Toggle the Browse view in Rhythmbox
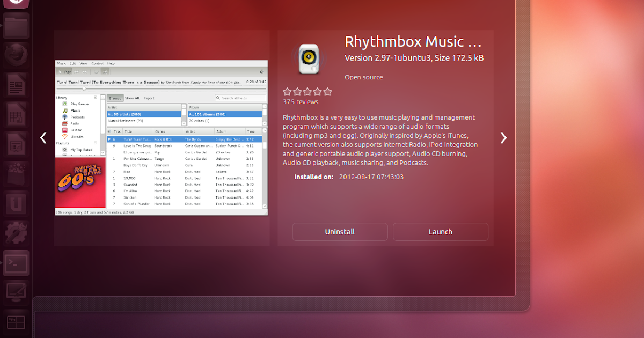This screenshot has height=338, width=644. pos(115,98)
